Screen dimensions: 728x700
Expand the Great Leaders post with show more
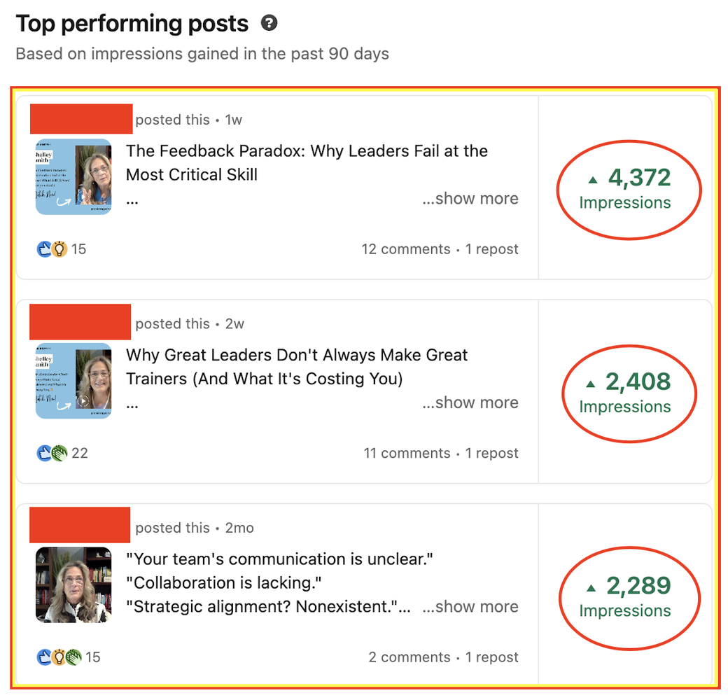[470, 403]
